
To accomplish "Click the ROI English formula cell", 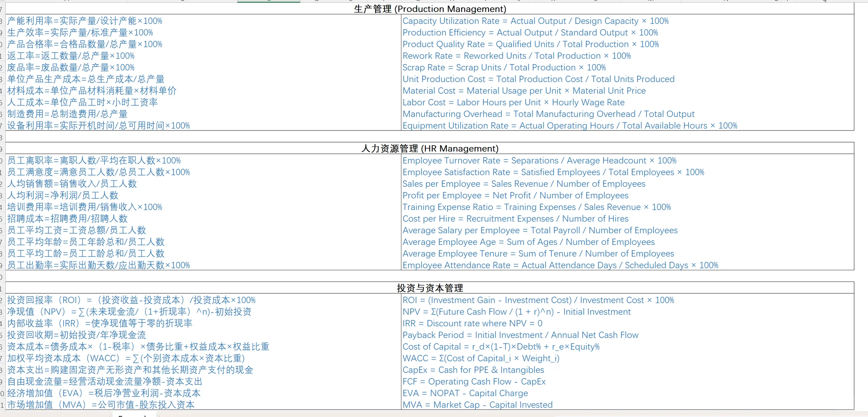I will pyautogui.click(x=538, y=300).
